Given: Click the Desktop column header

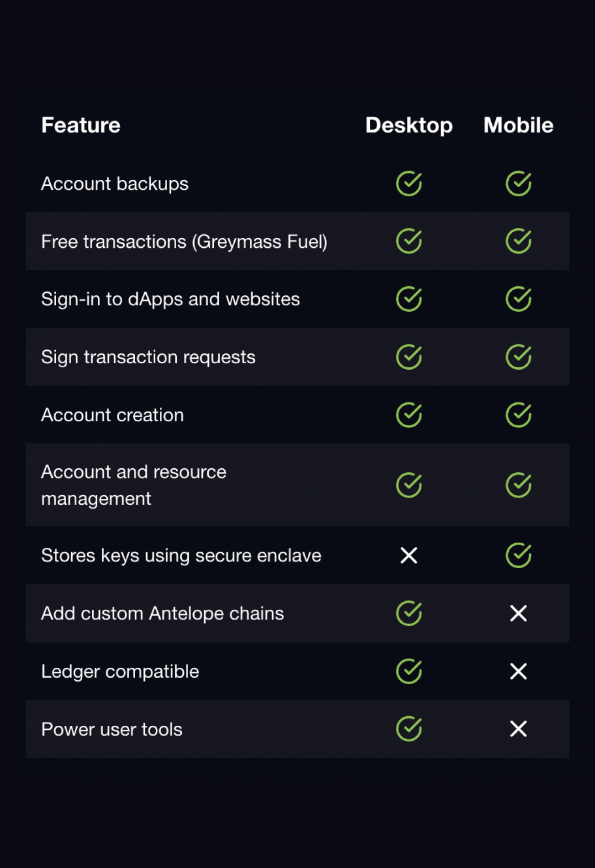Looking at the screenshot, I should [409, 125].
